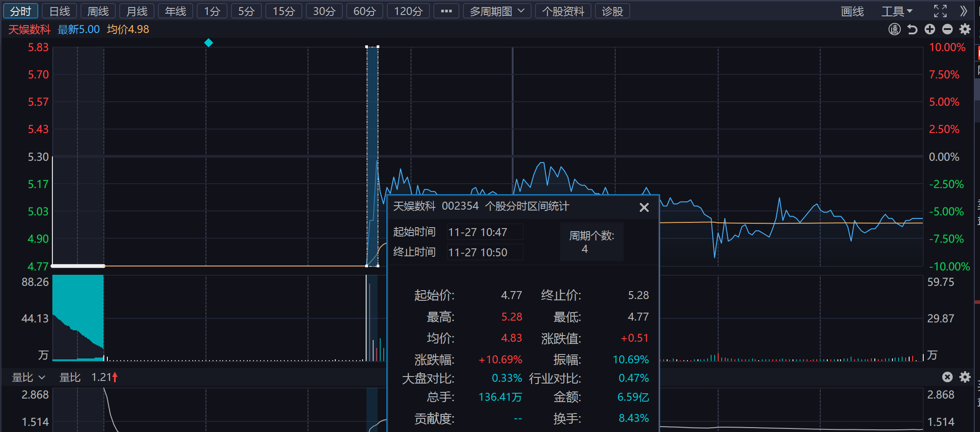Open 量比 indicator panel settings gear

[965, 377]
